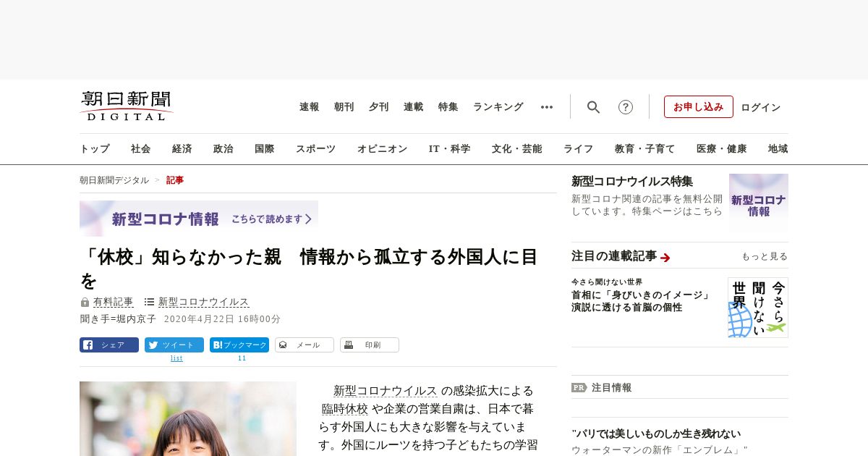Click the 新型コロナ情報 sidebar thumbnail

click(x=759, y=203)
